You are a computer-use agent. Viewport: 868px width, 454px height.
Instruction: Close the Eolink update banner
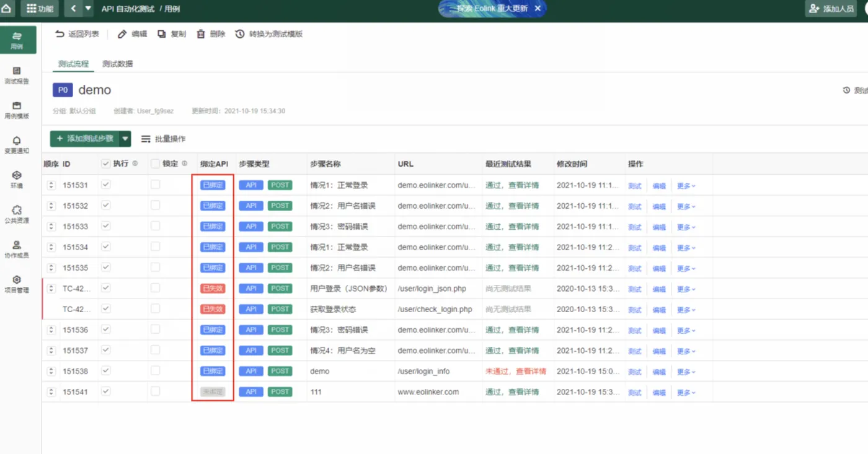538,9
